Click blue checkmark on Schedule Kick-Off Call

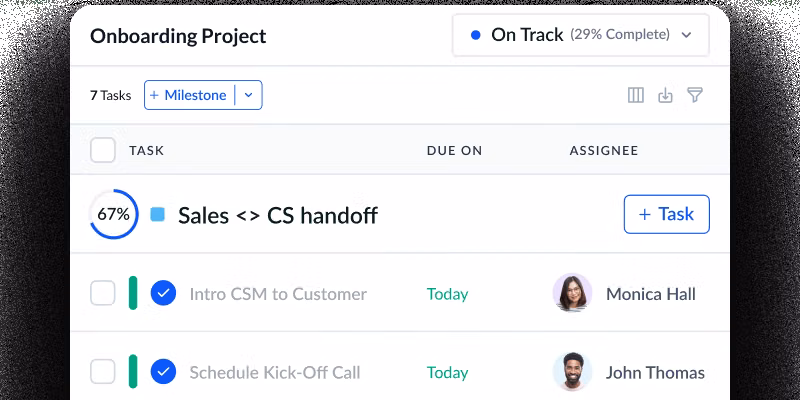pos(163,372)
